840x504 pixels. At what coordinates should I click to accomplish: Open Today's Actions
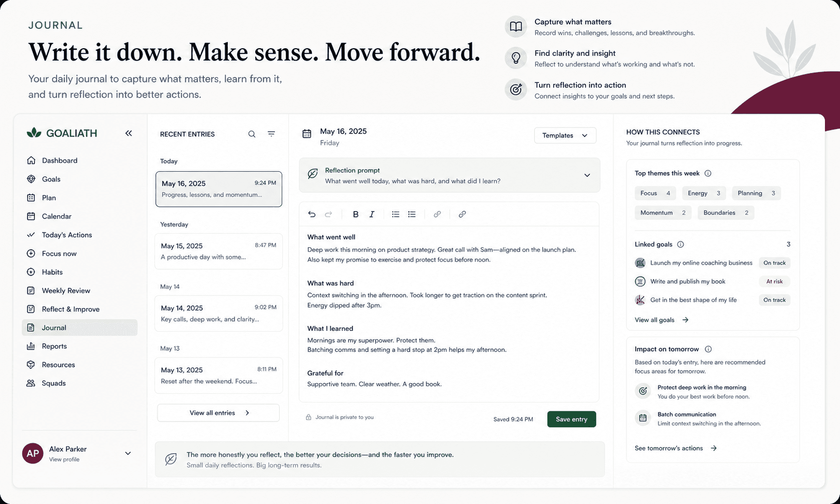pyautogui.click(x=79, y=235)
